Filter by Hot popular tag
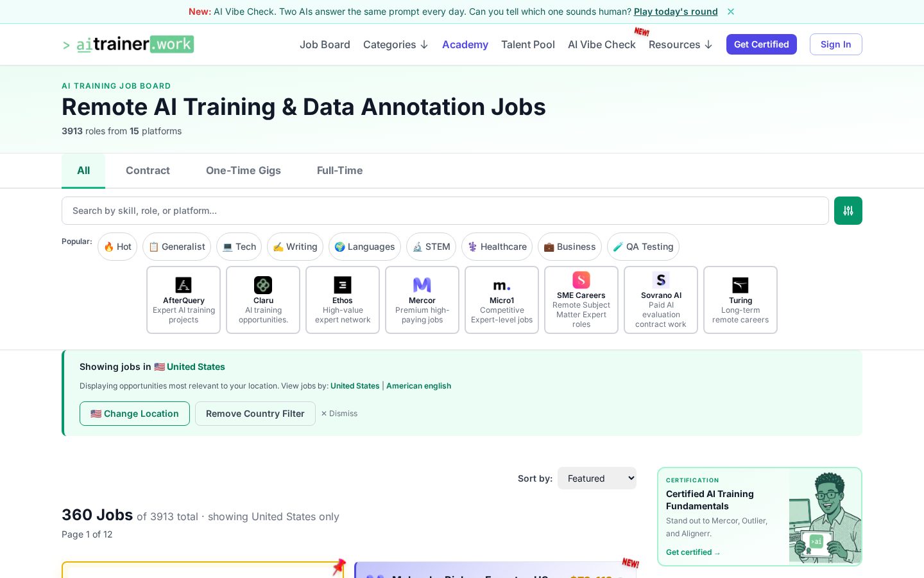Viewport: 924px width, 578px height. 117,247
